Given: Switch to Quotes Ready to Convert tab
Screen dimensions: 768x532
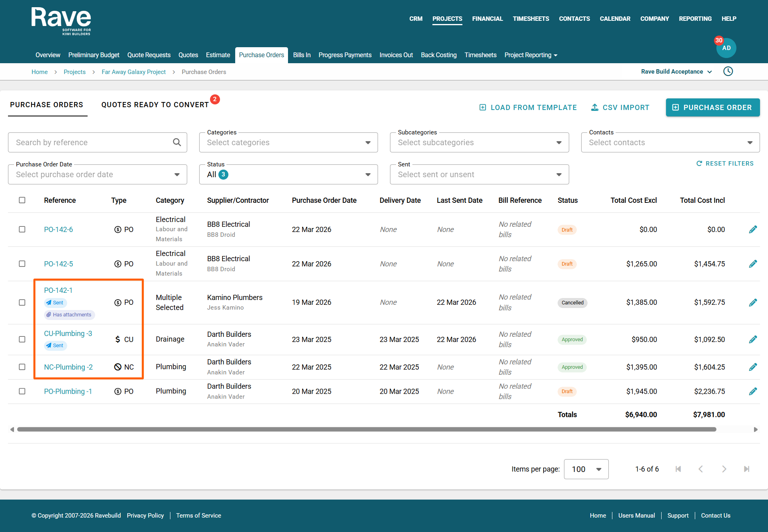Looking at the screenshot, I should pyautogui.click(x=155, y=105).
